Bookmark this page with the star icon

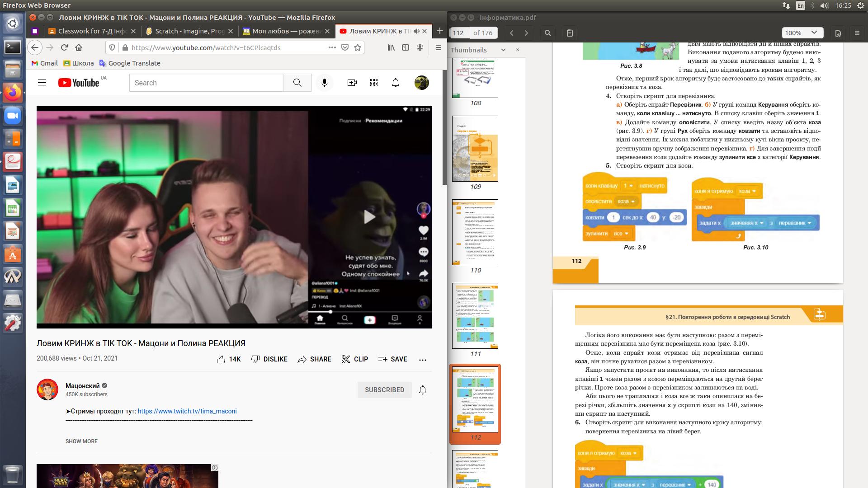(x=358, y=47)
